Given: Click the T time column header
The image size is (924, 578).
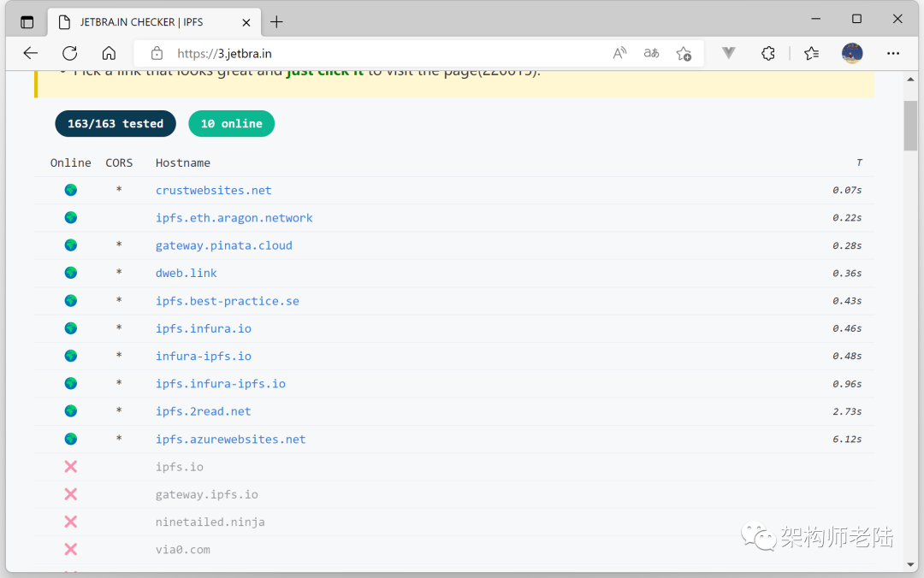Looking at the screenshot, I should click(859, 162).
